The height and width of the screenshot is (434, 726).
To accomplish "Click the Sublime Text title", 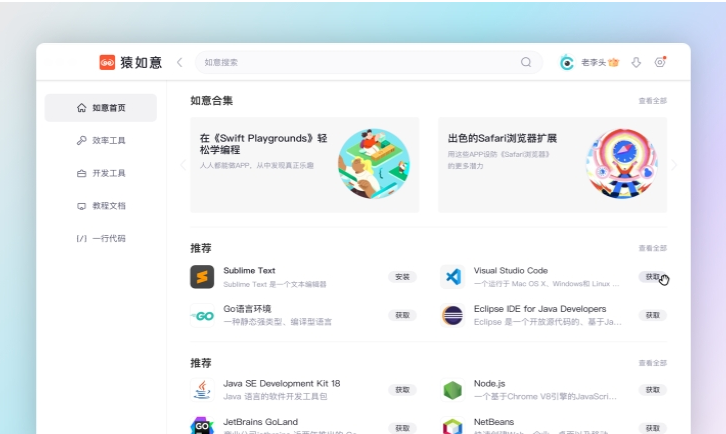I will click(x=249, y=270).
